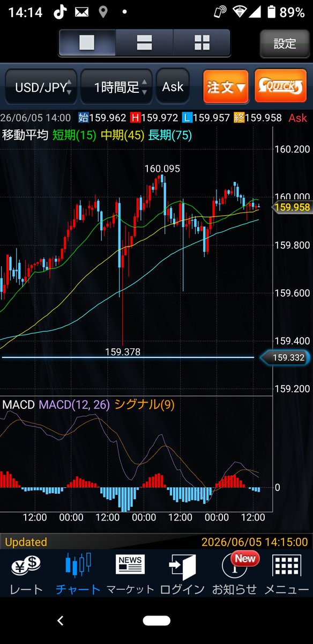The width and height of the screenshot is (313, 644).
Task: Open the レート rates tab
Action: 26,575
